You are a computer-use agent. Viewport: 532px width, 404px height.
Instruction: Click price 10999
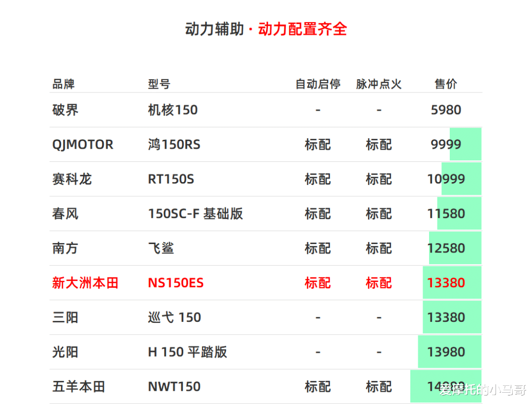446,179
